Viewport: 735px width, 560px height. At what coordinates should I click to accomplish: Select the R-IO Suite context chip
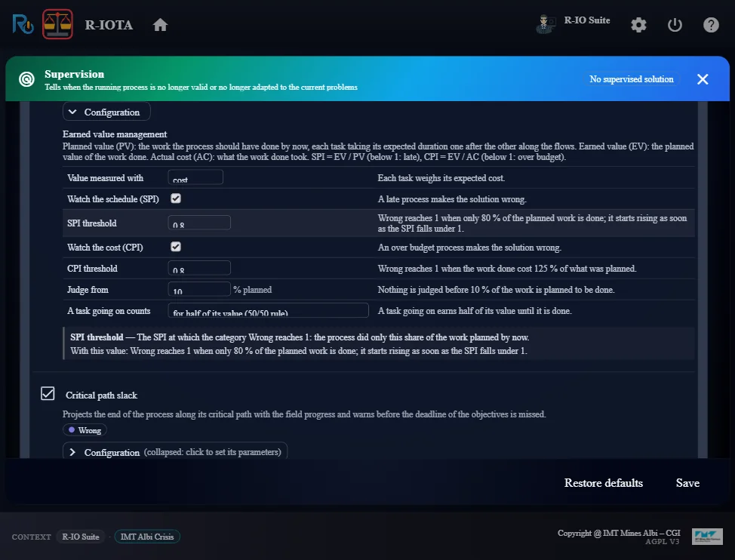point(81,537)
